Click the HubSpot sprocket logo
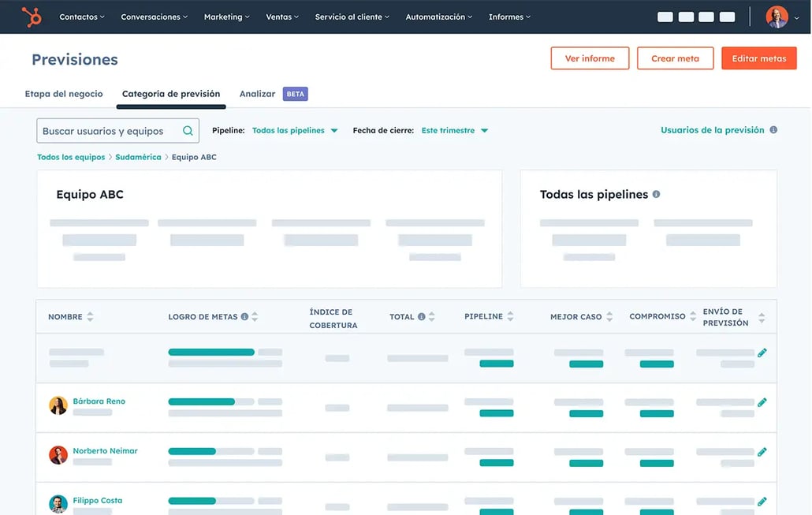 tap(32, 17)
